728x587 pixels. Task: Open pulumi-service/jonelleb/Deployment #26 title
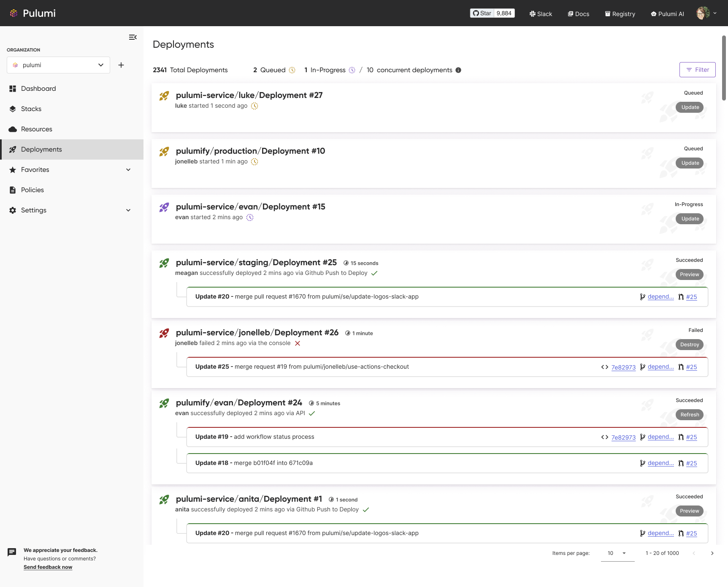click(257, 332)
